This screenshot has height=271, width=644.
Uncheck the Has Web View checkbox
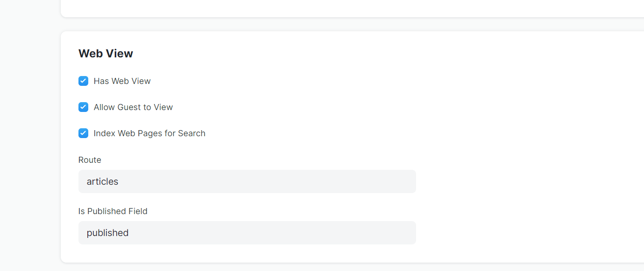(83, 81)
